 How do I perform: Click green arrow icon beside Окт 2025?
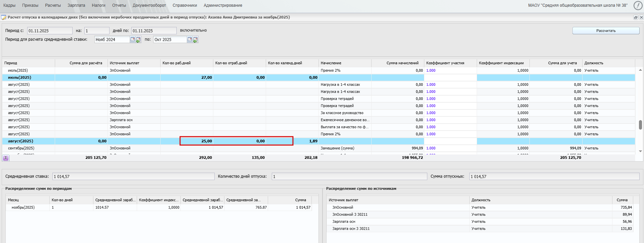(x=196, y=40)
